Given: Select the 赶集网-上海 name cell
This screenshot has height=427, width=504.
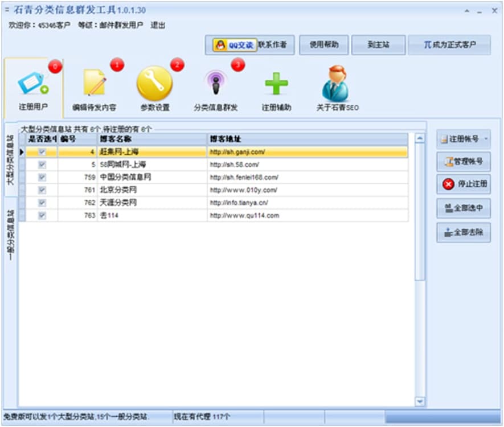Looking at the screenshot, I should 152,152.
